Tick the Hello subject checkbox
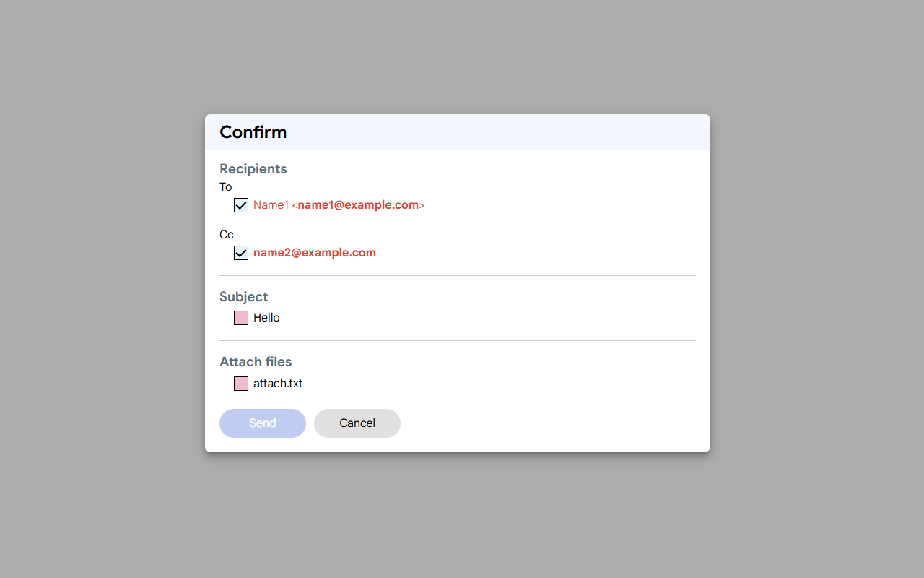The image size is (924, 578). [x=241, y=318]
